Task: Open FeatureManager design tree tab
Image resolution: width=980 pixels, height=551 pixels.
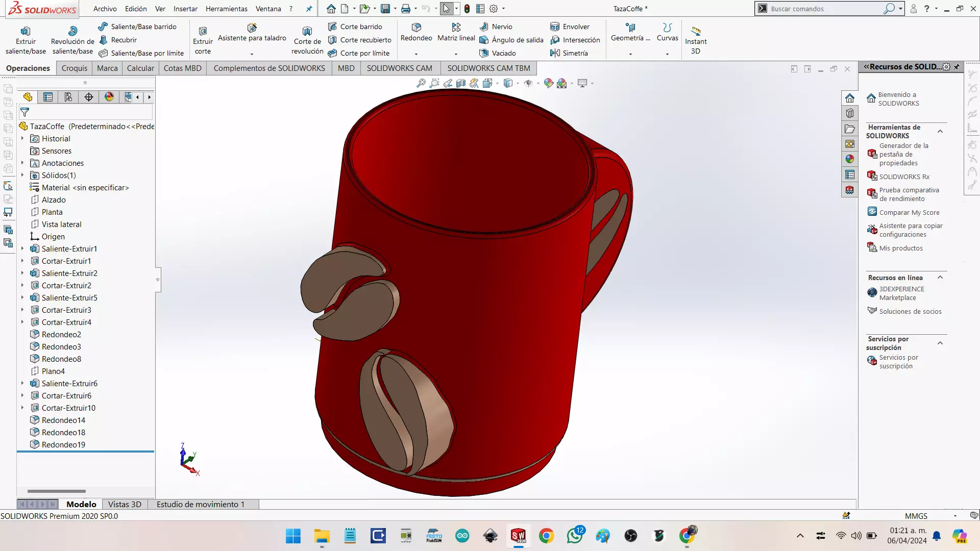Action: coord(28,97)
